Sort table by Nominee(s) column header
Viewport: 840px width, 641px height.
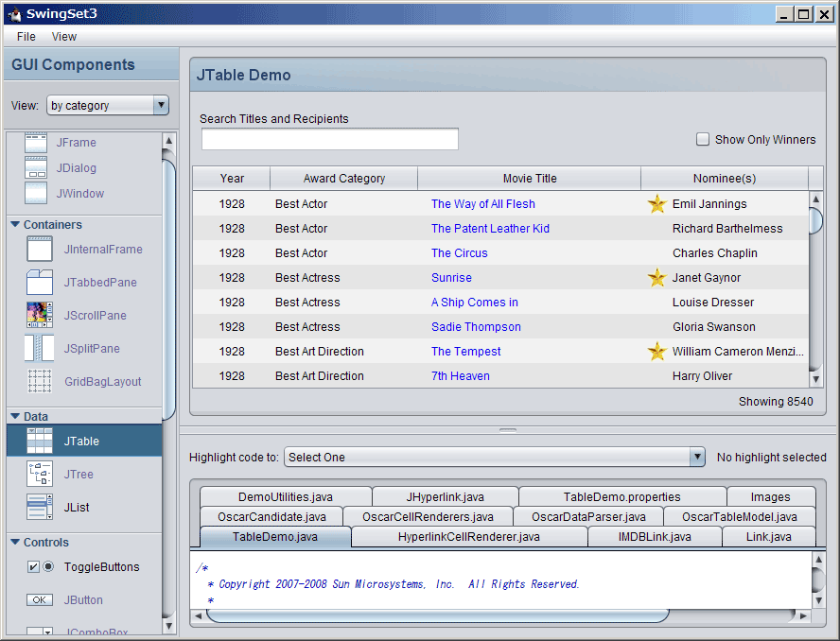coord(725,179)
